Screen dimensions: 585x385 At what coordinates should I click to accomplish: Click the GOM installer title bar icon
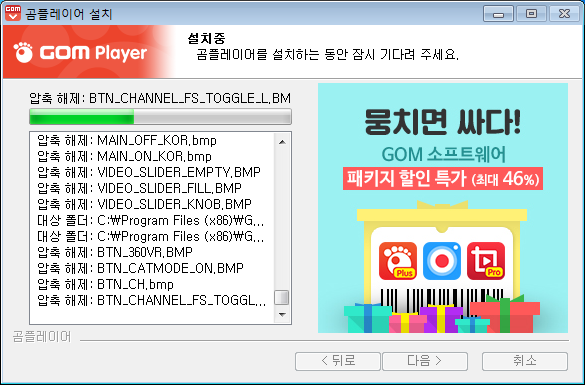13,13
